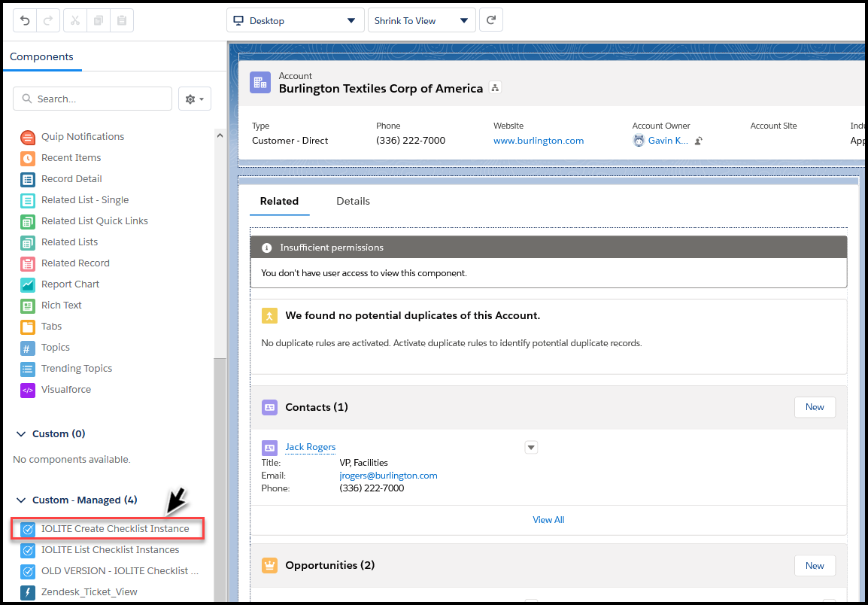Viewport: 868px width, 605px height.
Task: Click the Zendesk_Ticket_View component icon
Action: coord(28,592)
